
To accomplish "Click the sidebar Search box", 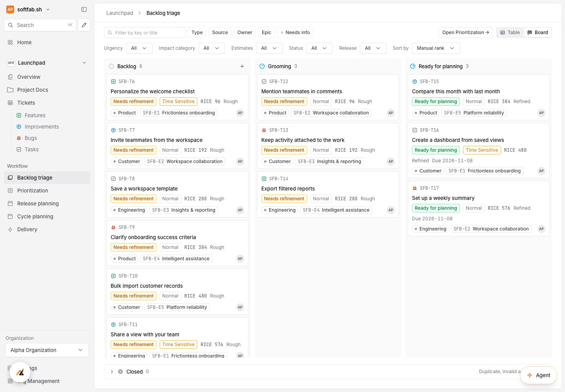I will 40,25.
